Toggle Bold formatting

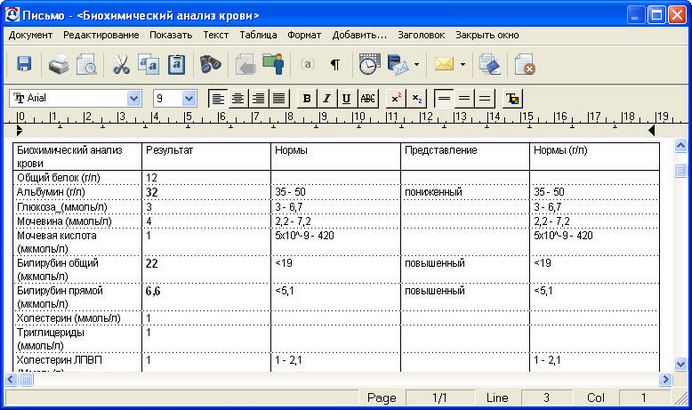307,98
